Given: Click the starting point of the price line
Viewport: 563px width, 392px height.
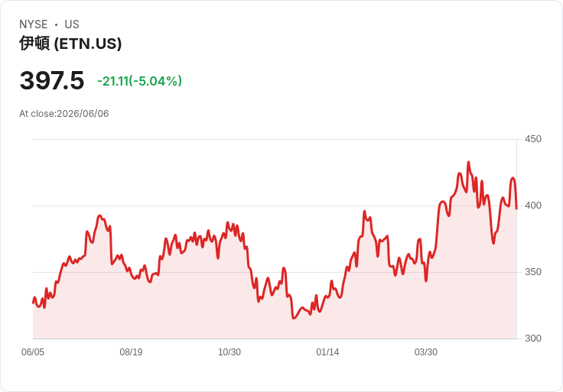Looking at the screenshot, I should tap(33, 303).
